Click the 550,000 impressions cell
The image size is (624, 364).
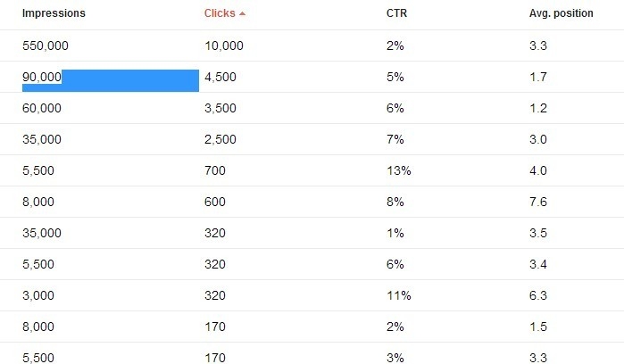[46, 45]
